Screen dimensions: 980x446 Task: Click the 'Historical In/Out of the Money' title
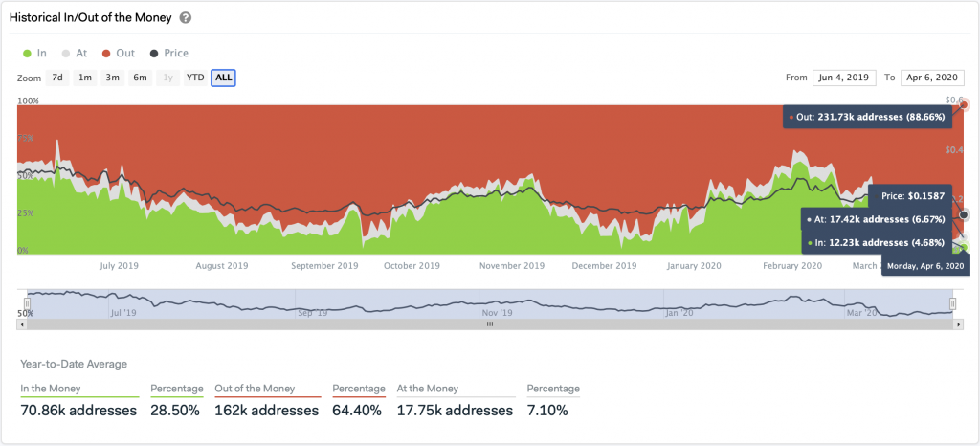click(90, 17)
